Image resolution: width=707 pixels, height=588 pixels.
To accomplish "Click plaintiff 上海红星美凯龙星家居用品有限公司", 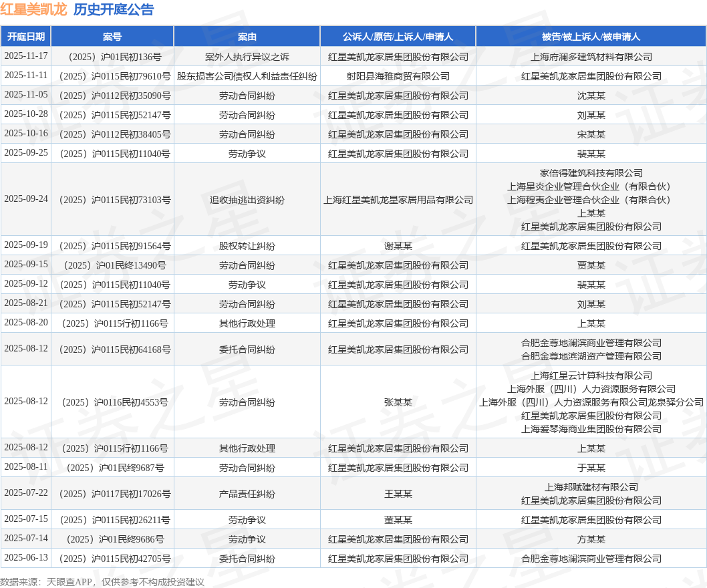I will click(398, 200).
